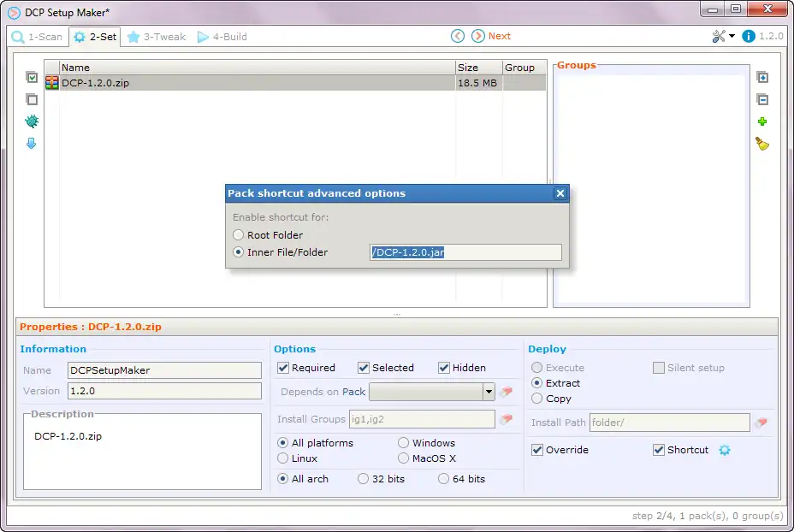Click the blue down arrow icon
The width and height of the screenshot is (794, 532).
(32, 143)
